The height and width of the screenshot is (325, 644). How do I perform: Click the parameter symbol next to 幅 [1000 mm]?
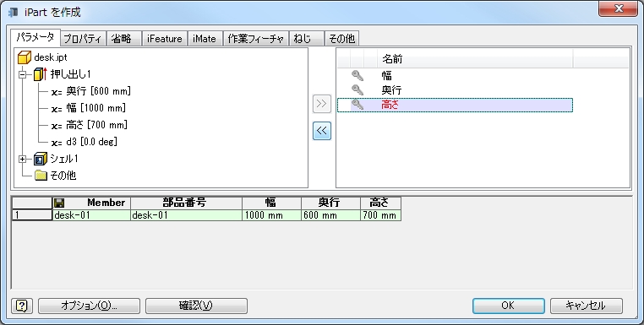[57, 109]
